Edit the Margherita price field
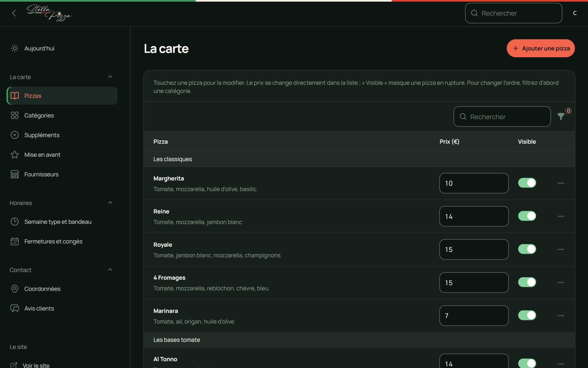 [474, 183]
